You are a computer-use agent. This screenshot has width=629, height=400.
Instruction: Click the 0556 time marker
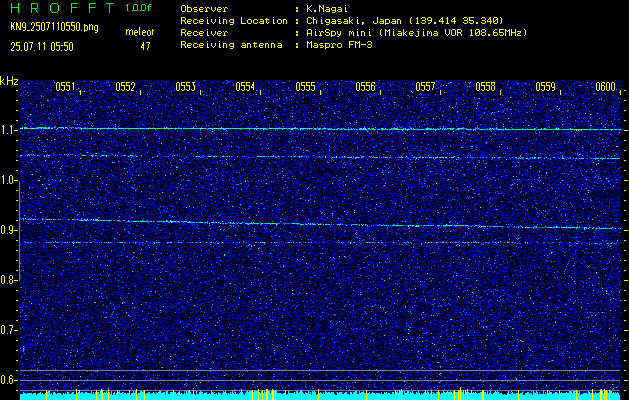(x=365, y=87)
